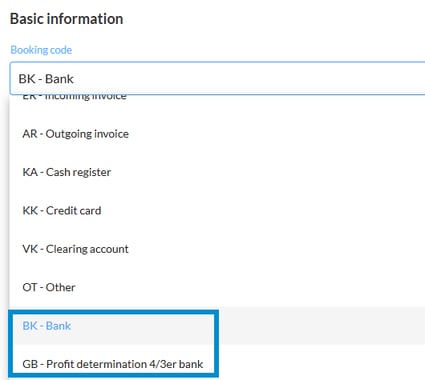Screen dimensions: 425x380
Task: Click the Booking code field label
Action: pyautogui.click(x=41, y=50)
